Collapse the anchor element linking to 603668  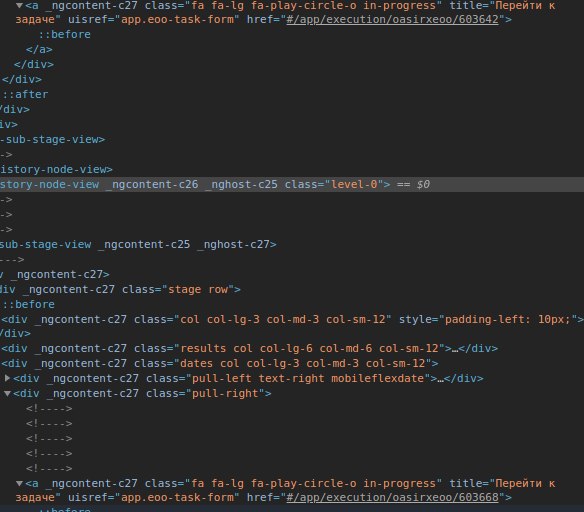[x=19, y=483]
